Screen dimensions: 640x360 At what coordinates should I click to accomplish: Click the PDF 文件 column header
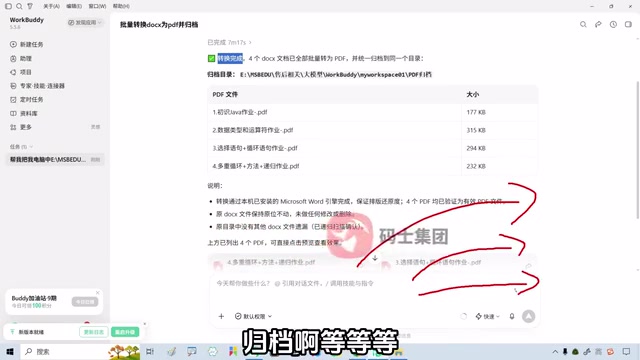point(225,94)
